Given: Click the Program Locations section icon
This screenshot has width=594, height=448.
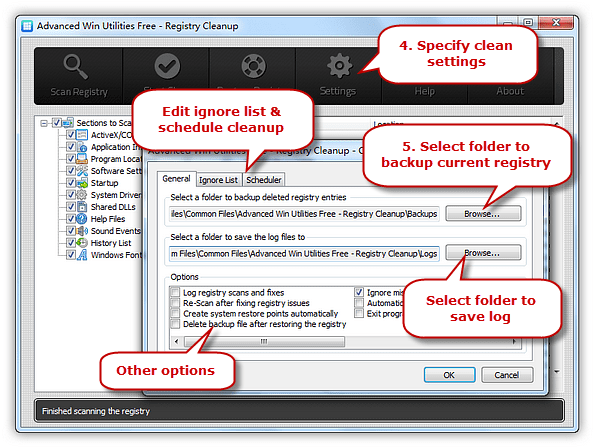Looking at the screenshot, I should click(x=82, y=159).
